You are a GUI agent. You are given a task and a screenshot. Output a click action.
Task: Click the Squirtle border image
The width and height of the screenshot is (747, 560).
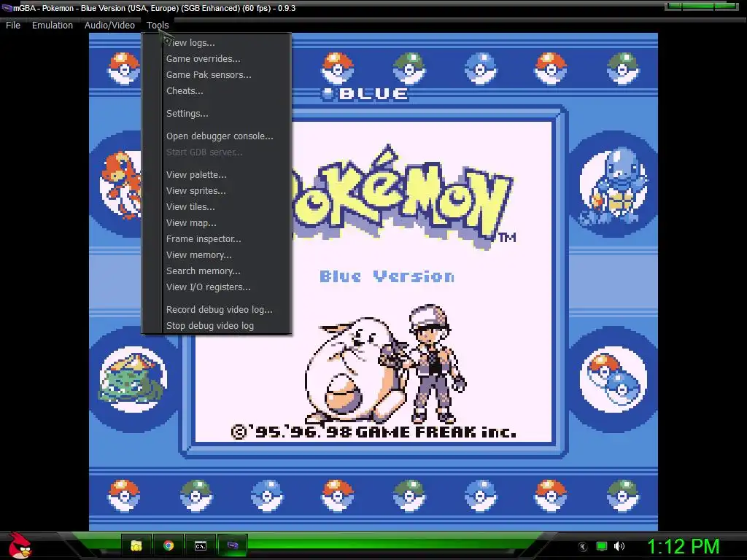pyautogui.click(x=614, y=187)
